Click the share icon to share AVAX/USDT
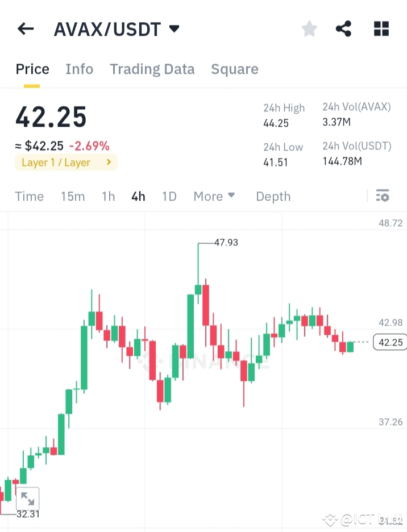407x532 pixels. 343,28
